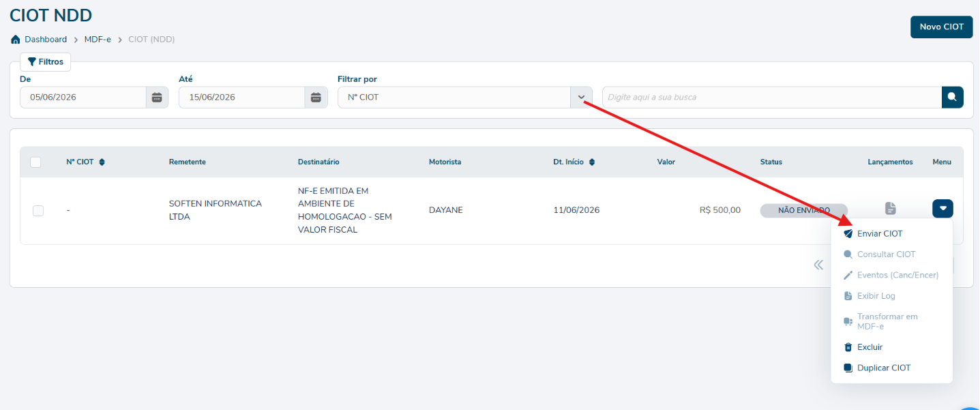Click the CIOT (NDD) breadcrumb text
The width and height of the screenshot is (980, 410).
[x=151, y=40]
